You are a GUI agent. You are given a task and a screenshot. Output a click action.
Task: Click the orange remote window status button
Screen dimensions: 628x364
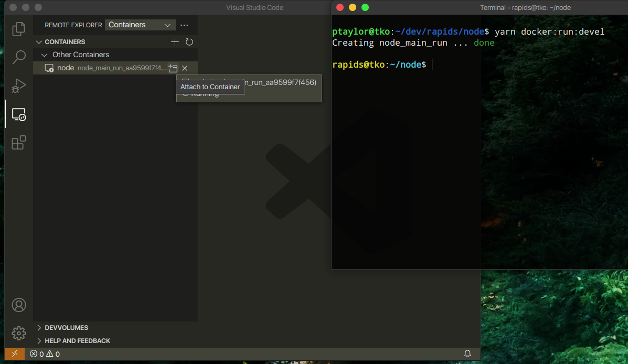point(15,354)
